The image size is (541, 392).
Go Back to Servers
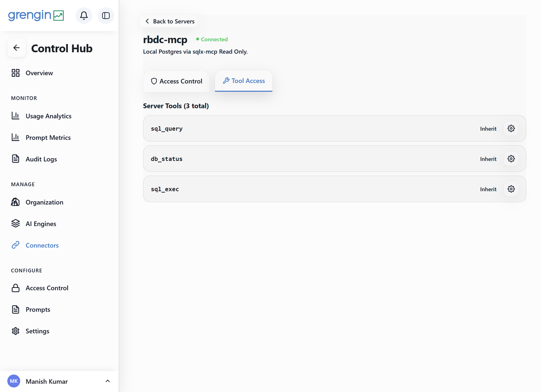(169, 21)
